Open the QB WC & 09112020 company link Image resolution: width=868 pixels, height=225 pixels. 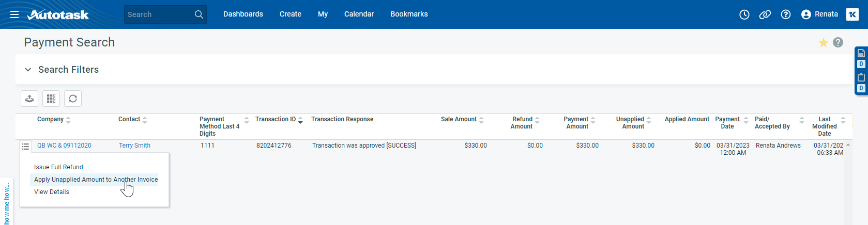click(64, 146)
